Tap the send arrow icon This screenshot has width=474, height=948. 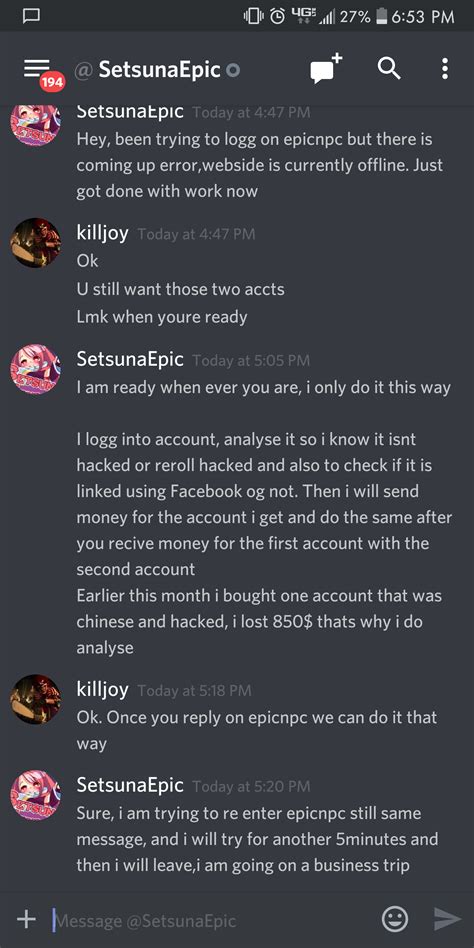tap(447, 920)
